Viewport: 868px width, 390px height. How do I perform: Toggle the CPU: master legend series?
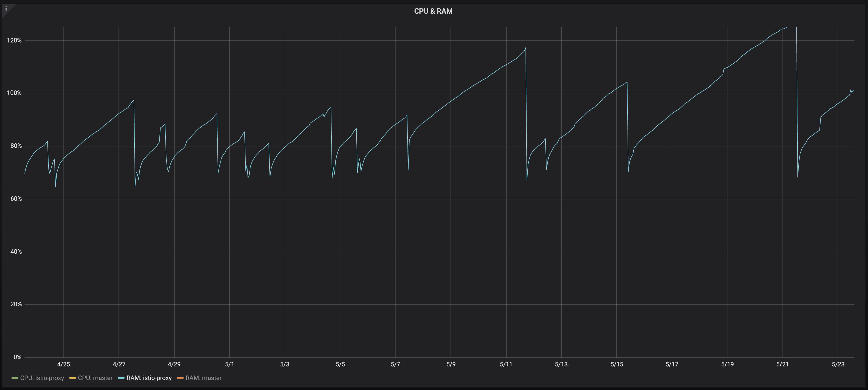(95, 378)
